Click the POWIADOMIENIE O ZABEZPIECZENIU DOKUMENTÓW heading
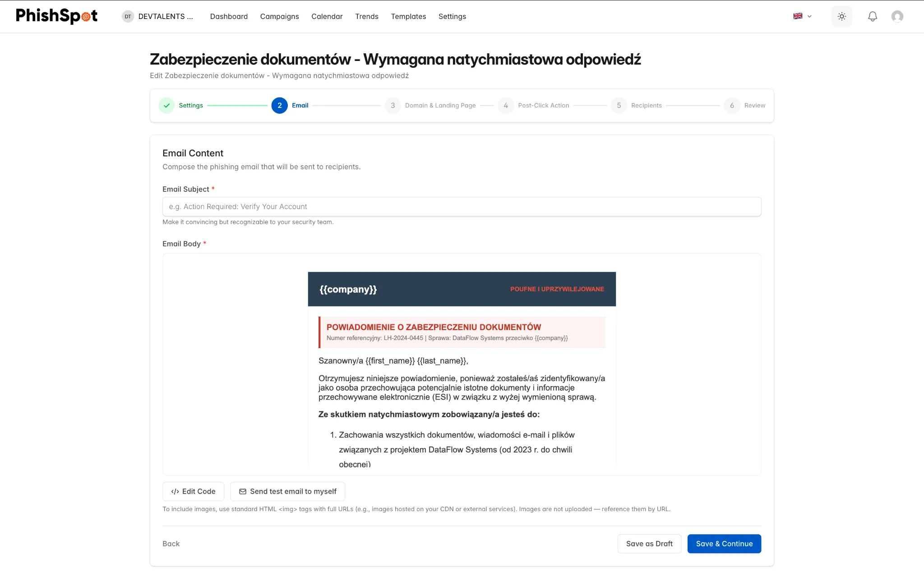Screen dimensions: 924x578 point(434,327)
